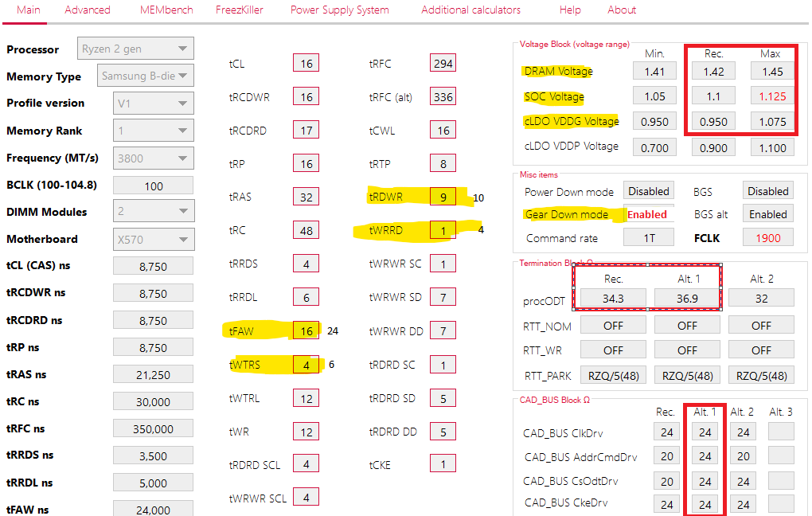Viewport: 812px width, 516px height.
Task: Click Gear Down mode Enabled value
Action: pyautogui.click(x=647, y=214)
